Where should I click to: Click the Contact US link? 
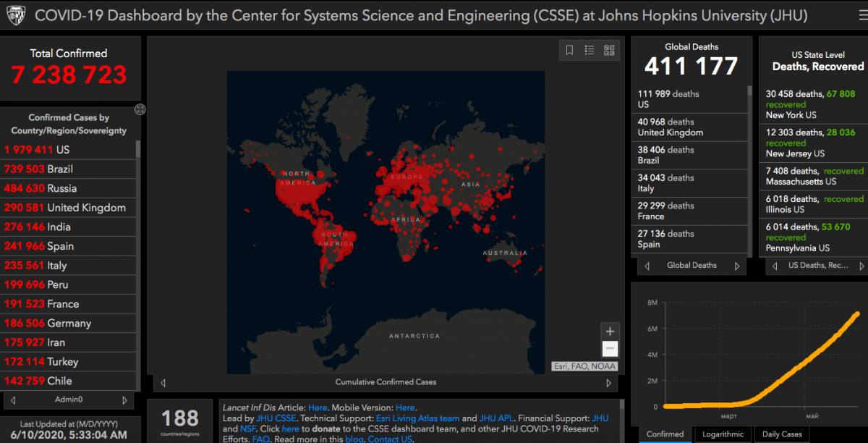pos(390,439)
